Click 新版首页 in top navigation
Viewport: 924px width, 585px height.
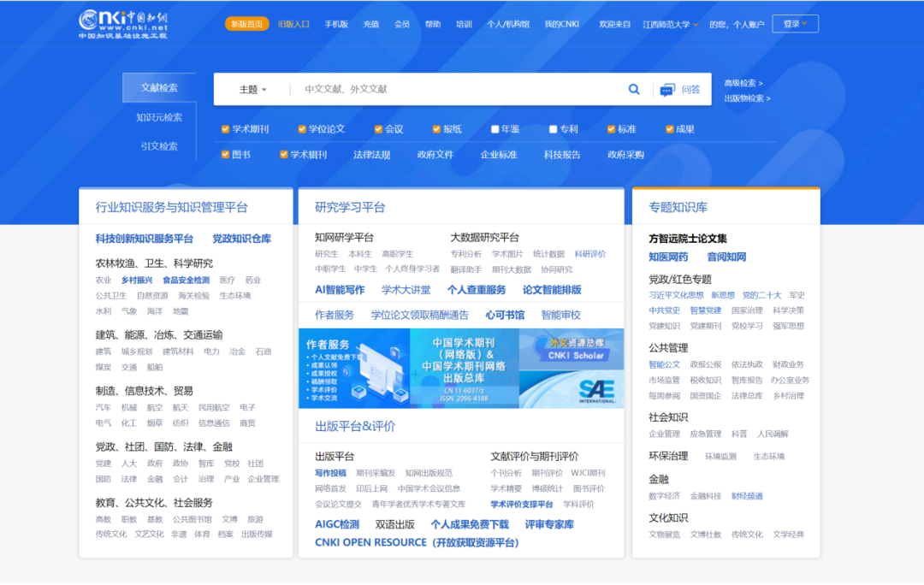pyautogui.click(x=247, y=24)
